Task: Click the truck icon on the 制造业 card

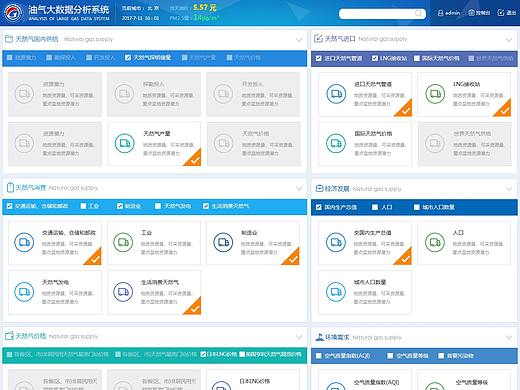Action: point(223,242)
